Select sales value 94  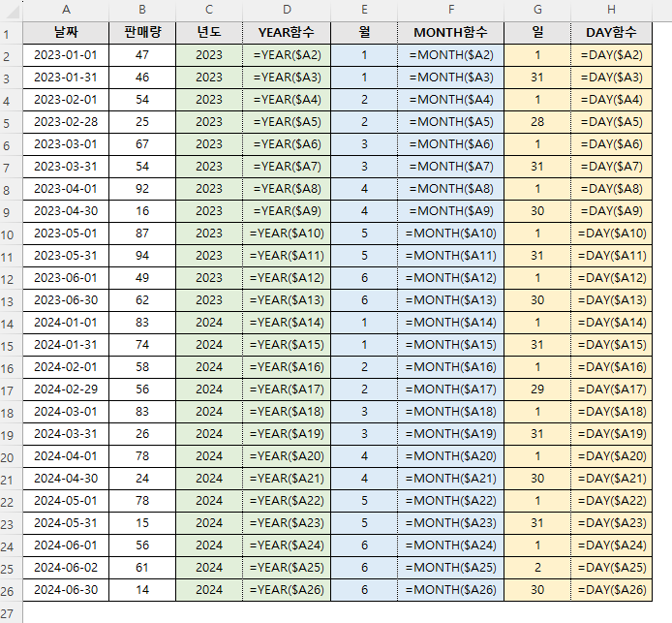point(142,256)
